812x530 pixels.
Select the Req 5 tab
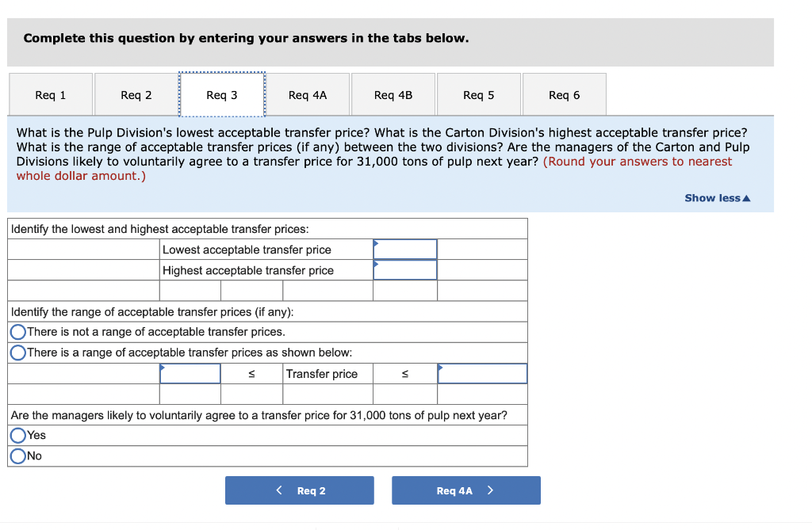click(479, 93)
